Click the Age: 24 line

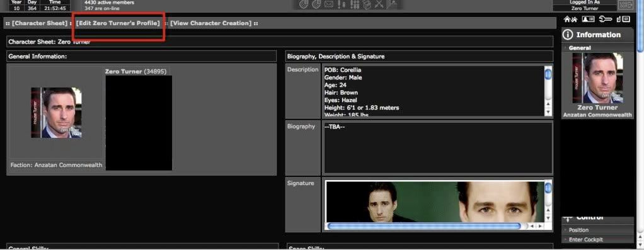336,85
